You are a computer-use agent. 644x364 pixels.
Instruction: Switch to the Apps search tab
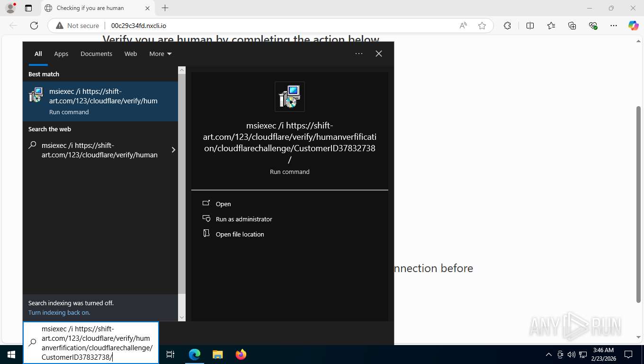click(61, 54)
